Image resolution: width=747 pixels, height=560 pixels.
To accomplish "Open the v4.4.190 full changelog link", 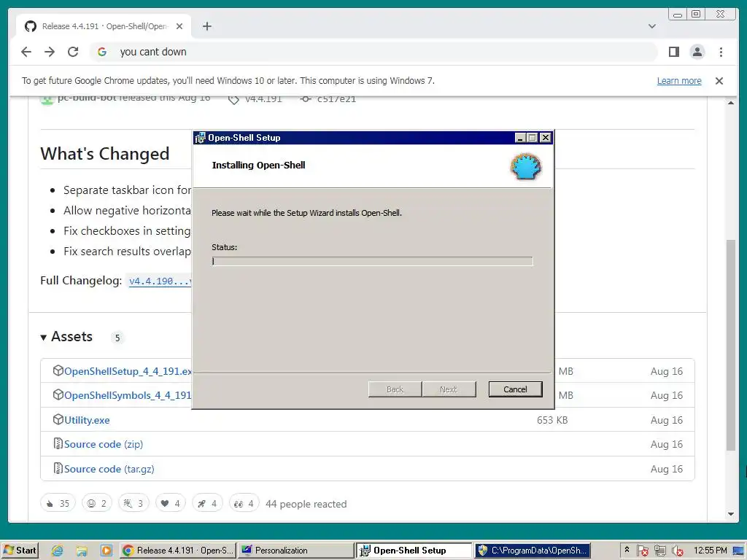I will [160, 281].
